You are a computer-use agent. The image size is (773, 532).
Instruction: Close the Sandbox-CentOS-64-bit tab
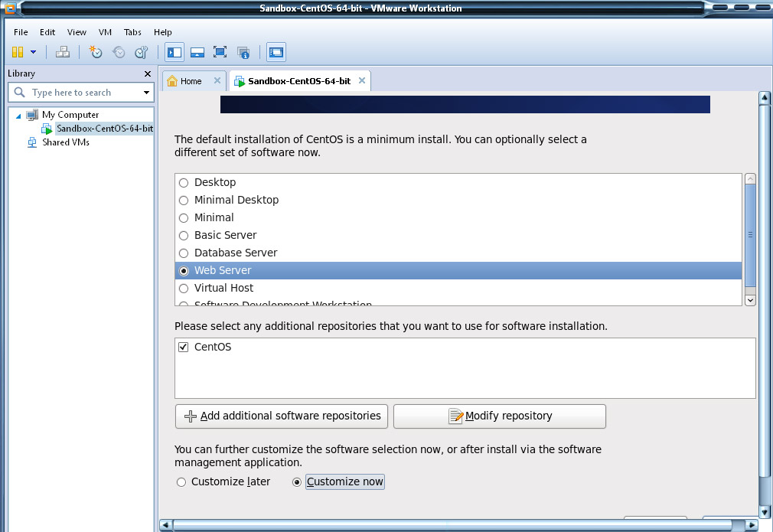click(x=362, y=80)
